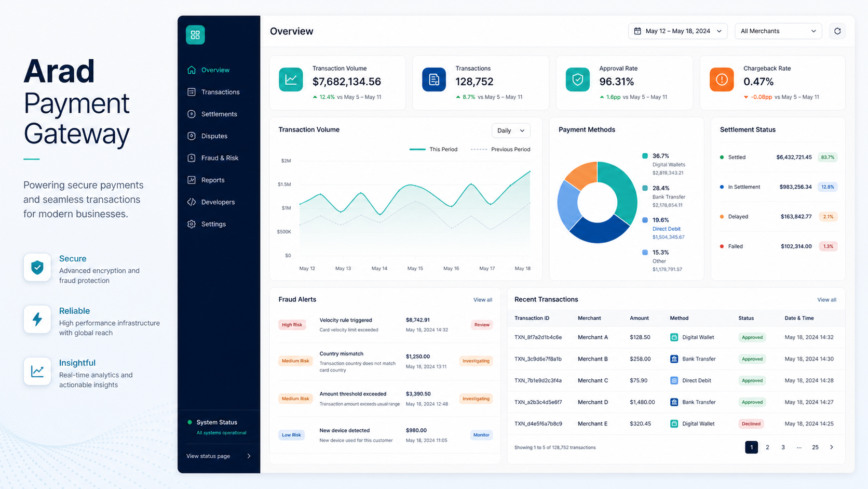This screenshot has width=868, height=489.
Task: Expand View status page chevron
Action: (249, 456)
